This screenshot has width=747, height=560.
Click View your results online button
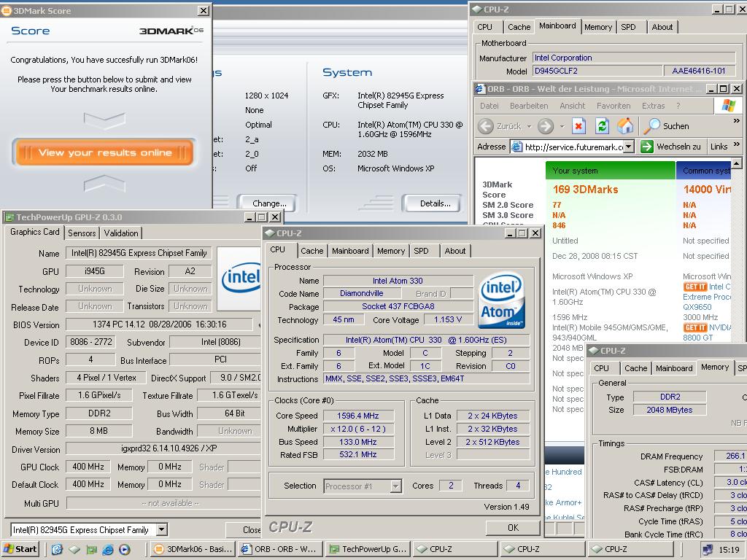[105, 152]
